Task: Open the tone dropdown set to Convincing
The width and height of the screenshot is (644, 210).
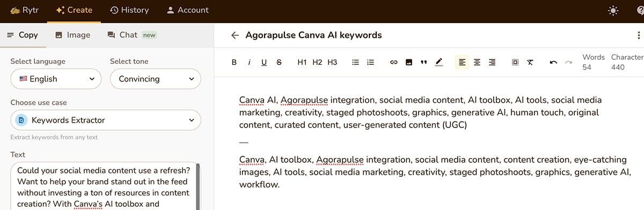Action: pyautogui.click(x=156, y=79)
